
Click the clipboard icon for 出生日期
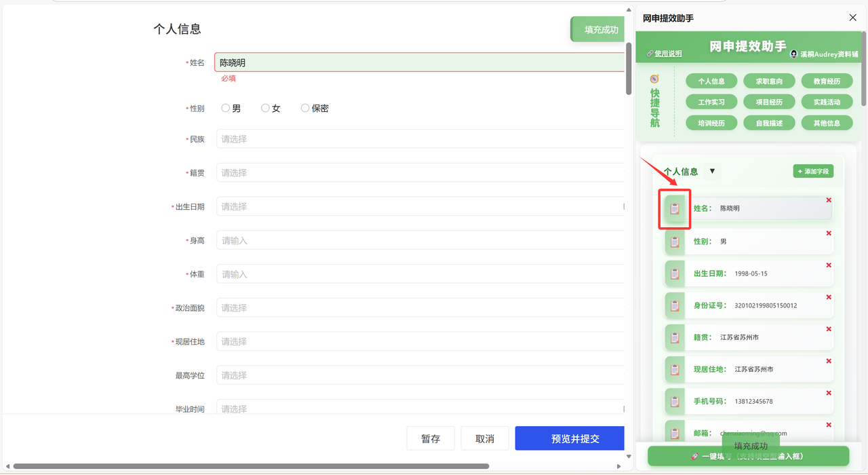click(x=675, y=273)
